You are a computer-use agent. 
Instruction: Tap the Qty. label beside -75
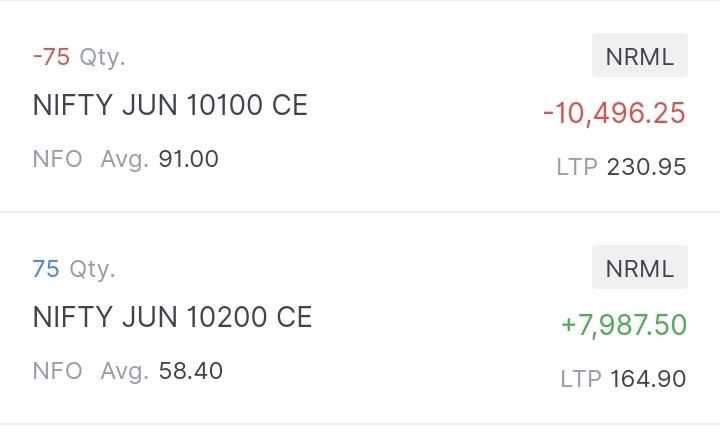click(102, 57)
